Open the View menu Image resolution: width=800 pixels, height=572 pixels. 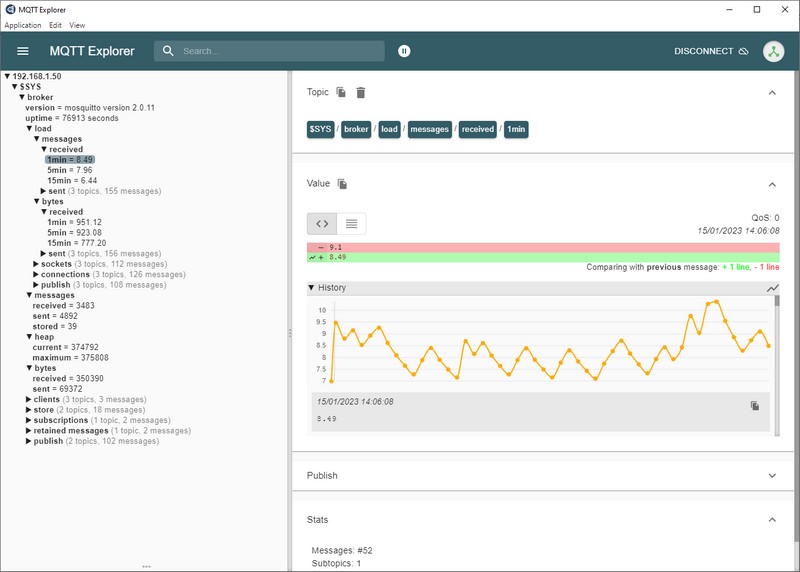pos(77,25)
